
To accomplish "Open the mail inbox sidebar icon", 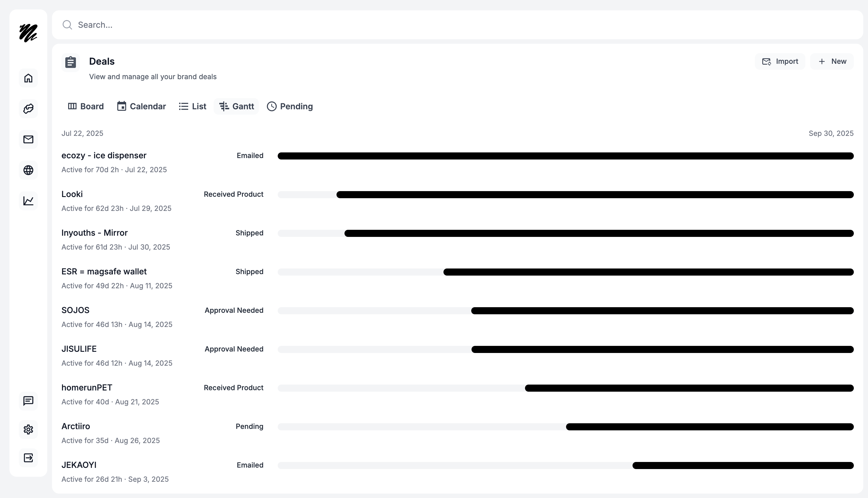I will click(x=28, y=139).
